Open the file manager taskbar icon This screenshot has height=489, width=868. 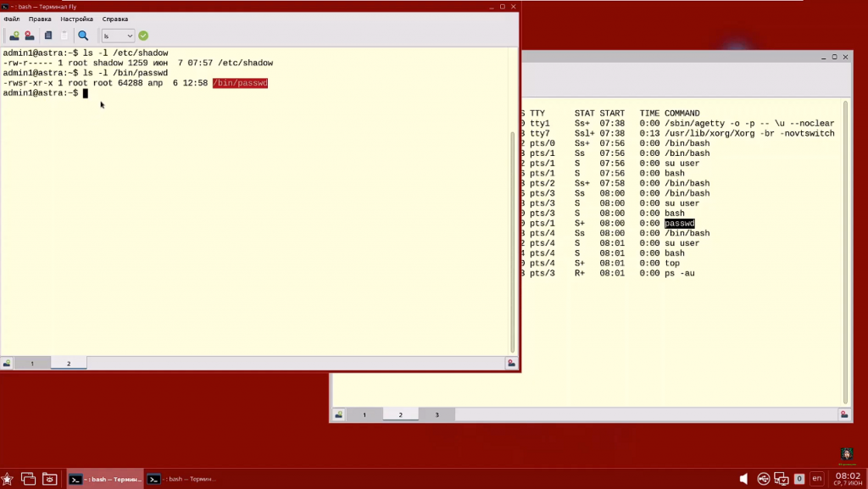coord(50,479)
